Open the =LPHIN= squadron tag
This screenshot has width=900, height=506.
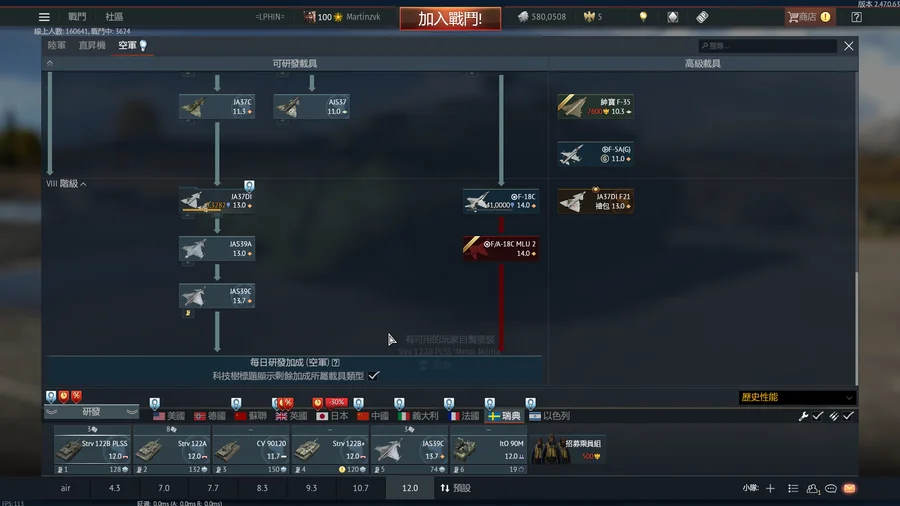click(x=270, y=17)
